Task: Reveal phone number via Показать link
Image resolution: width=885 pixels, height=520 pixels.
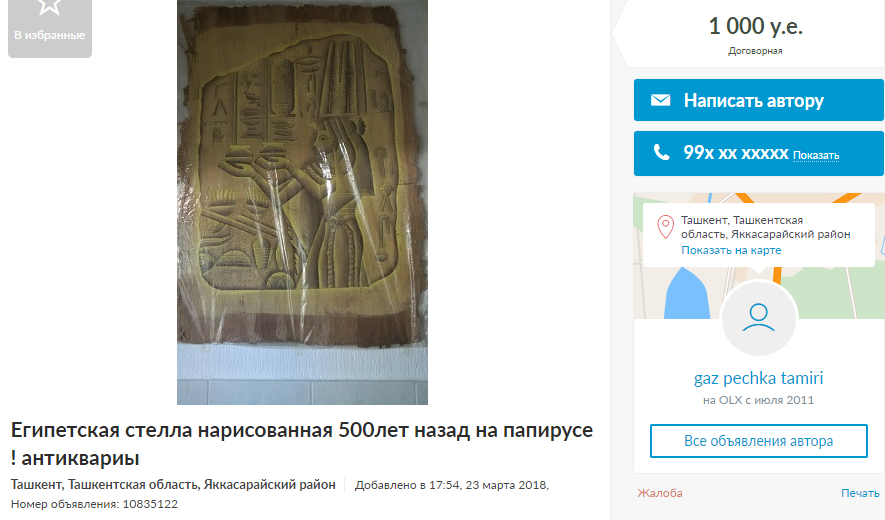Action: coord(816,155)
